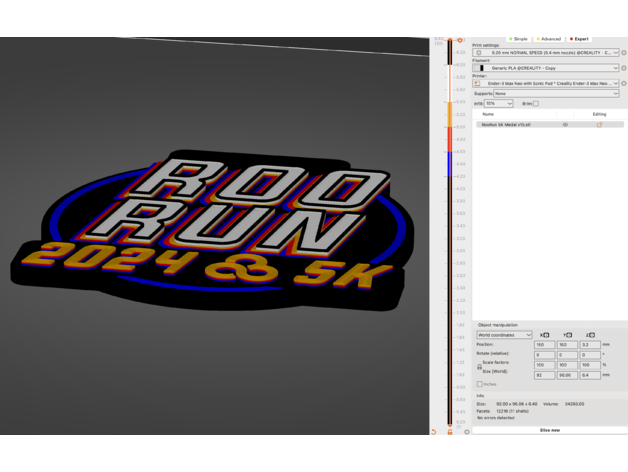Switch to Simple mode
The height and width of the screenshot is (472, 628).
[x=520, y=38]
